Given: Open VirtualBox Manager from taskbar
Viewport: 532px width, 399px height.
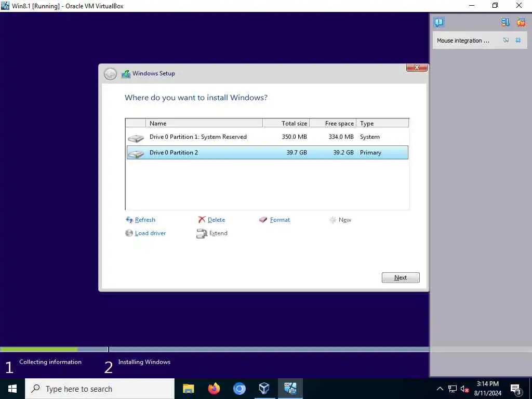Looking at the screenshot, I should (264, 389).
